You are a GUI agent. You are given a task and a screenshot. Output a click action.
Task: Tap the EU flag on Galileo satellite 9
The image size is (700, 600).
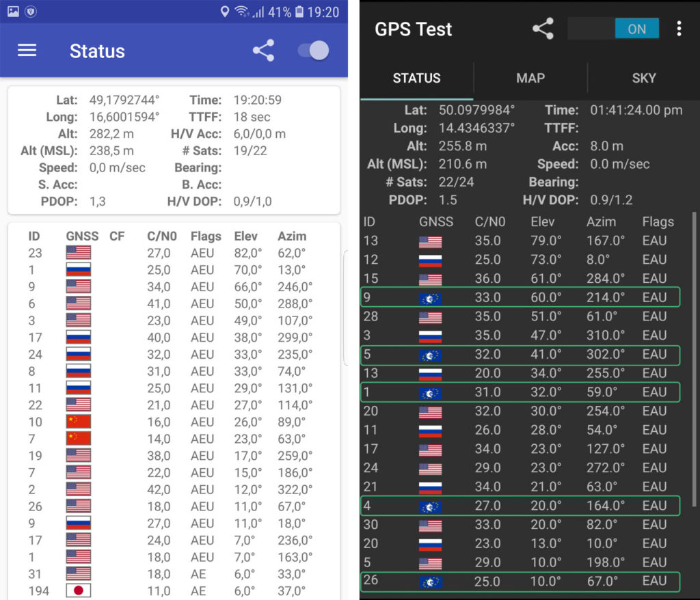point(431,298)
